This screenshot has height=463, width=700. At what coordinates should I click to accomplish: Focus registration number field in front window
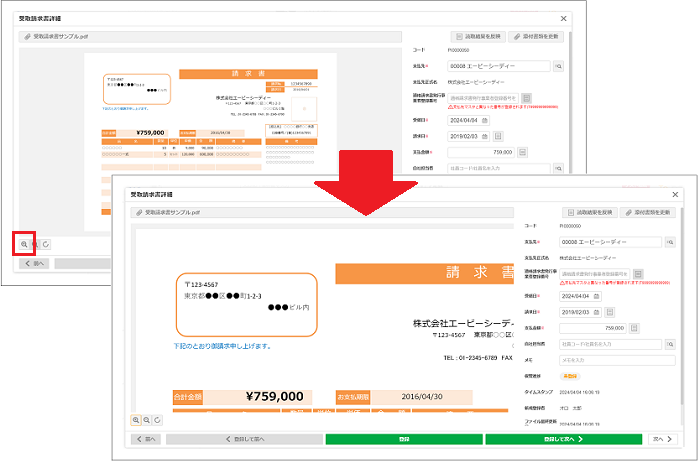[x=595, y=274]
